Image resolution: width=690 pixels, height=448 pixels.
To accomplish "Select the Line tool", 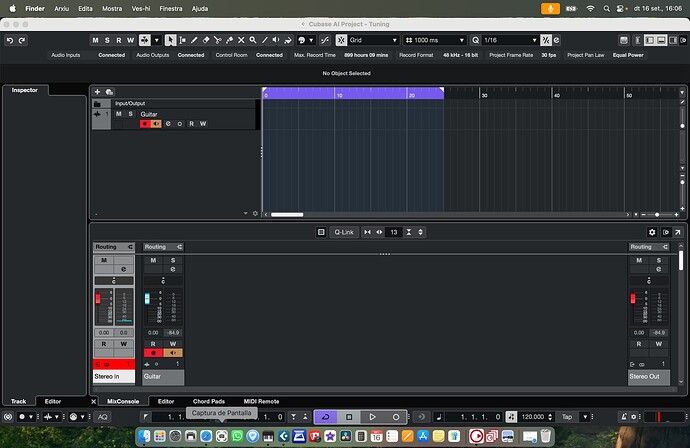I will [264, 40].
